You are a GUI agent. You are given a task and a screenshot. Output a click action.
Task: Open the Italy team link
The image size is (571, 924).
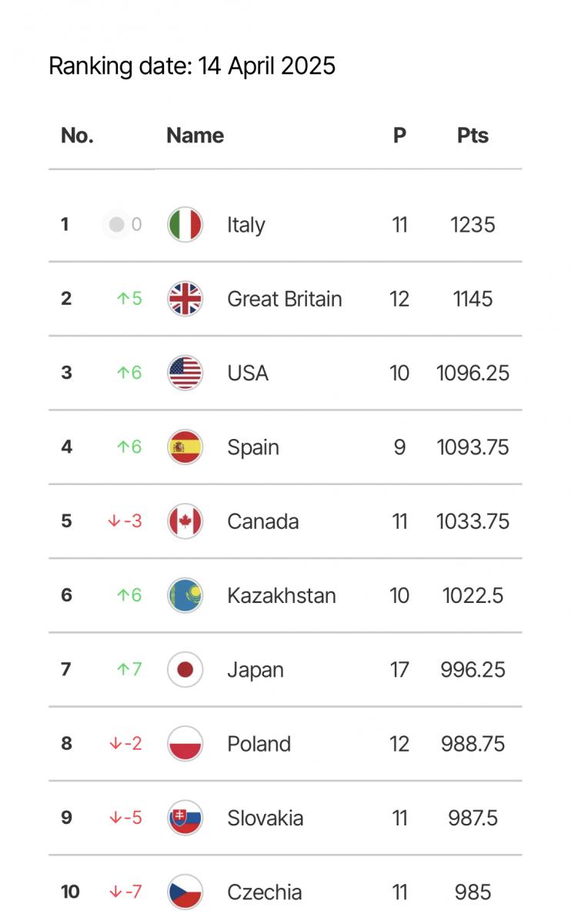245,225
